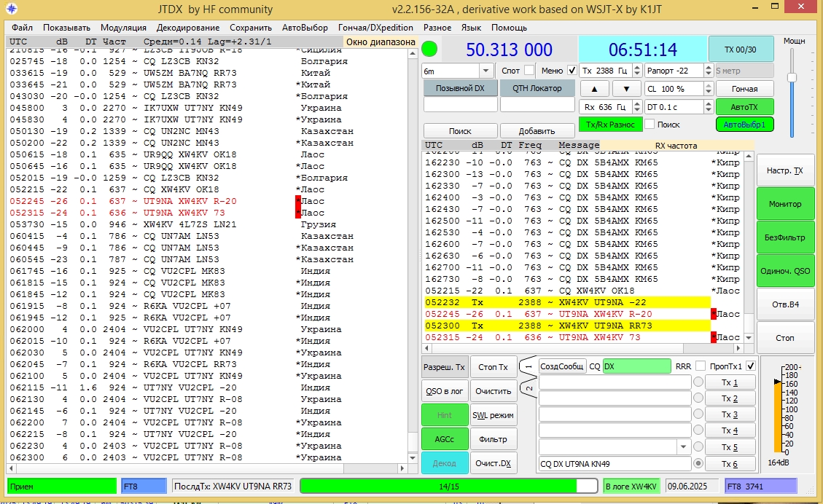Click the green CQ DX direction field
823x504 pixels.
[x=636, y=366]
